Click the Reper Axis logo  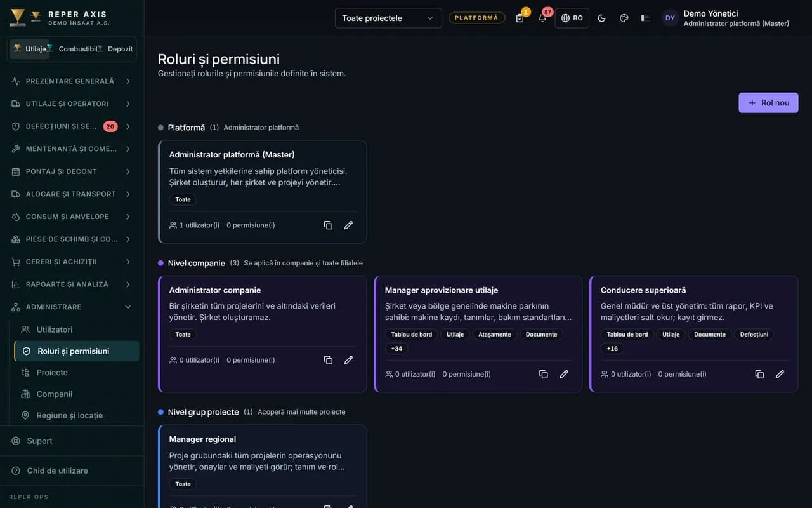click(x=60, y=18)
